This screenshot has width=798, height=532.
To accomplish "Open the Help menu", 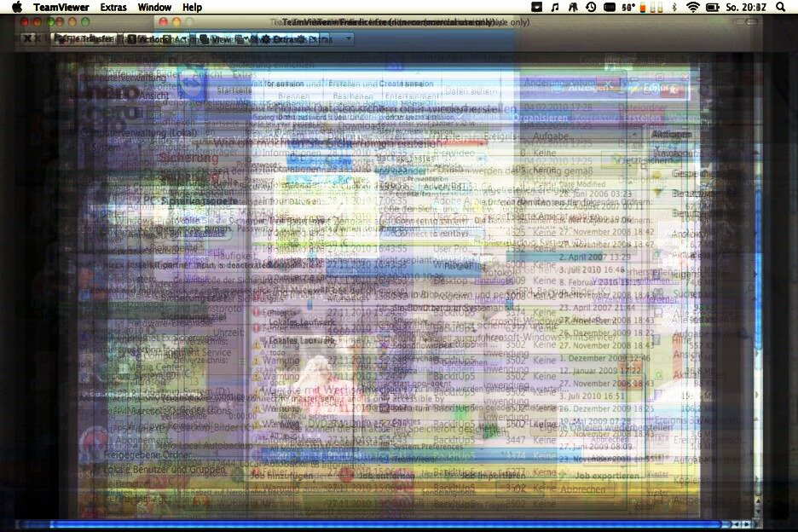I will [x=192, y=7].
